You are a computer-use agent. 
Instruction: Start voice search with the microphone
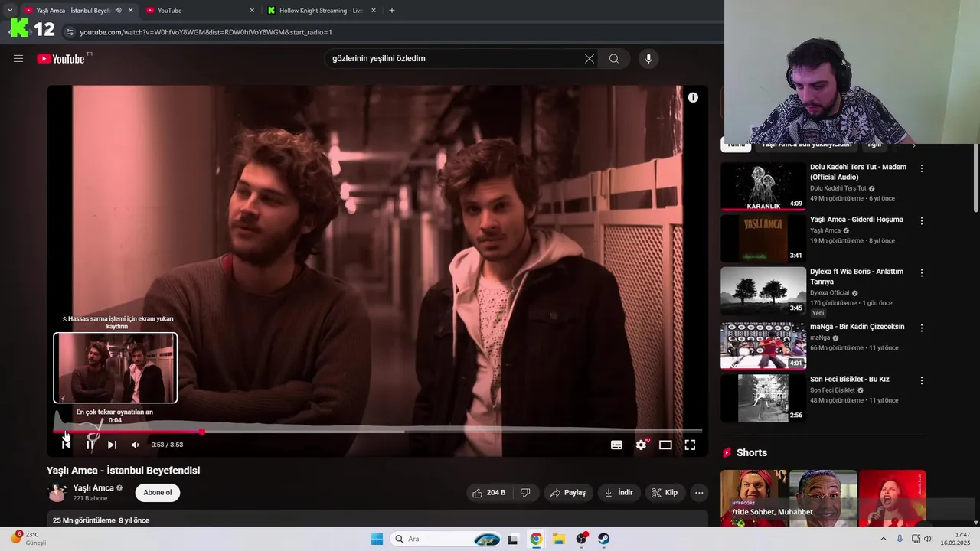coord(648,58)
